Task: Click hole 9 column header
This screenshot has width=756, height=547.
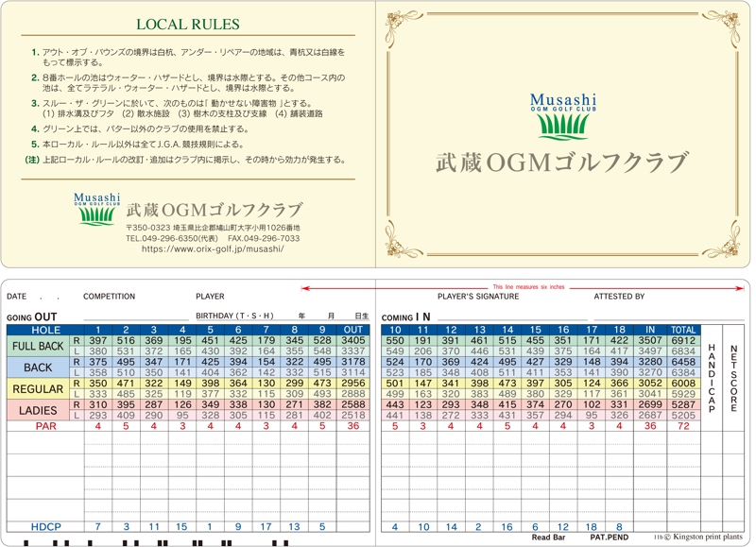Action: (x=322, y=330)
